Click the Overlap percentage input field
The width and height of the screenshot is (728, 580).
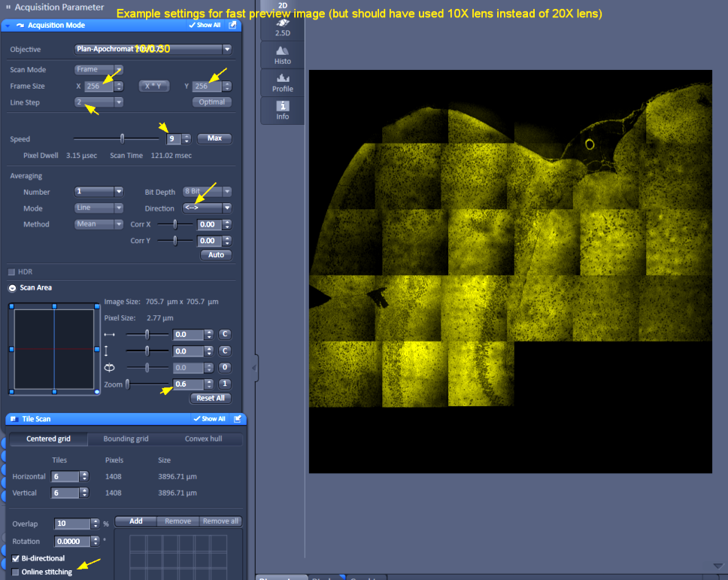pyautogui.click(x=72, y=524)
